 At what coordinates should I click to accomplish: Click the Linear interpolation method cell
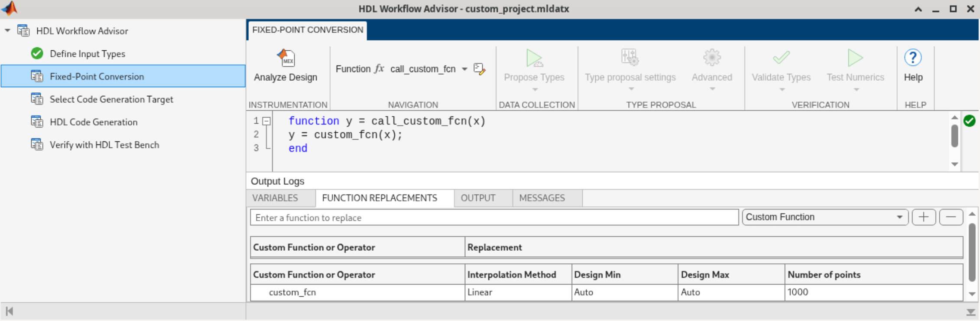point(518,292)
